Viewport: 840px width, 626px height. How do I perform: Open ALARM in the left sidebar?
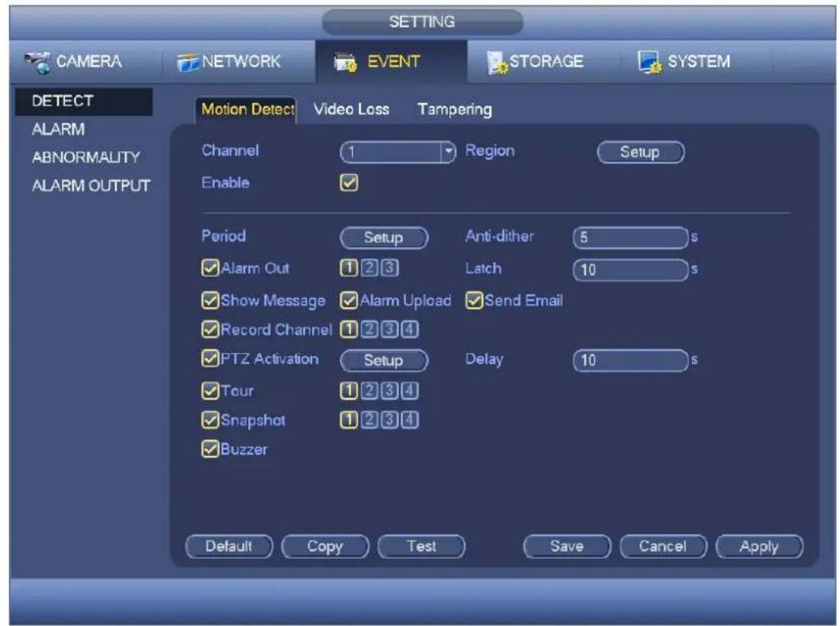pyautogui.click(x=58, y=129)
